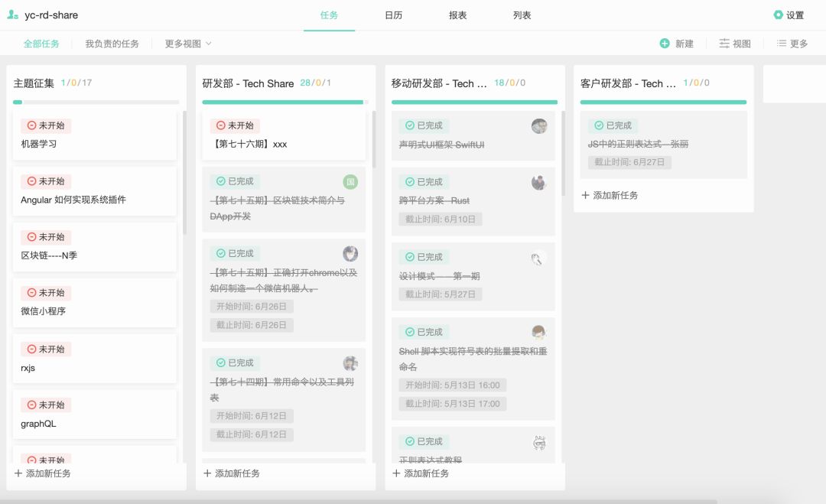Click 截止时间: 5月27日 date tag
The width and height of the screenshot is (826, 504).
coord(441,294)
